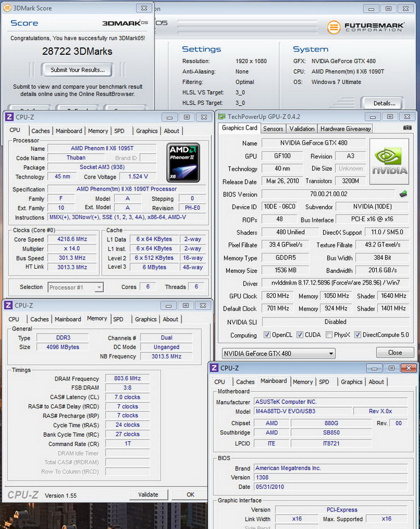Click the Multiplier value x 14.0
Image resolution: width=420 pixels, height=529 pixels.
pos(72,248)
